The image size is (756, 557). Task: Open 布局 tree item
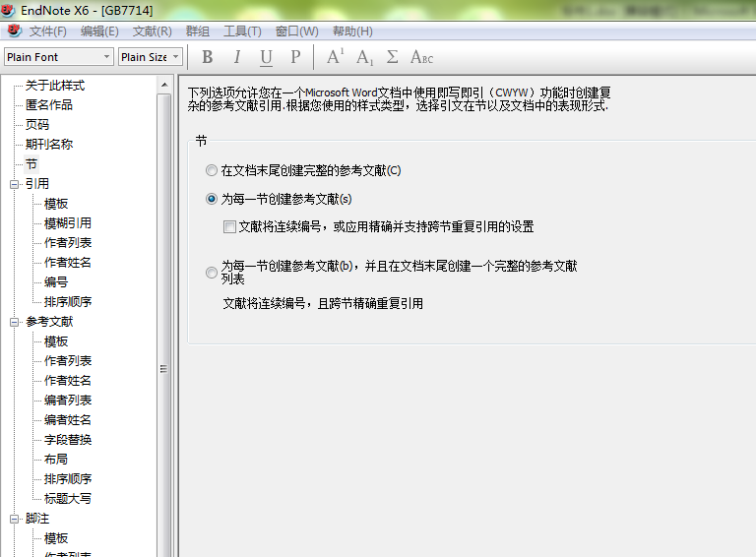(x=56, y=460)
